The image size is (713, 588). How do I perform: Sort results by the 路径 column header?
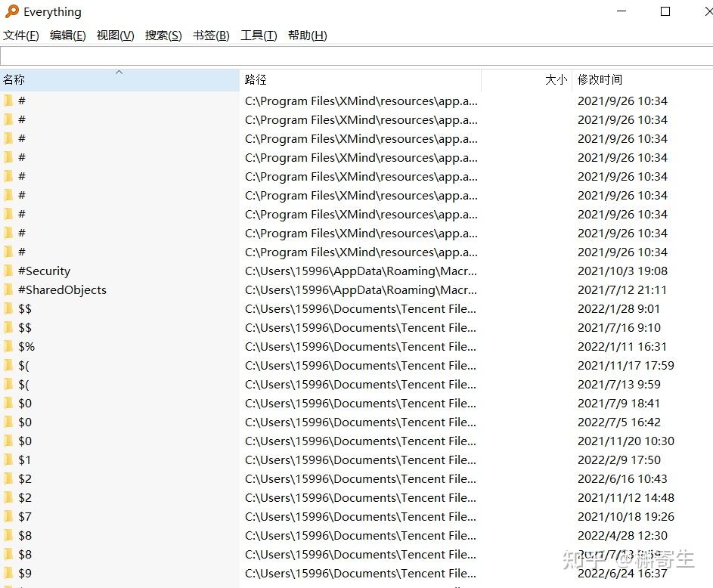[x=360, y=80]
